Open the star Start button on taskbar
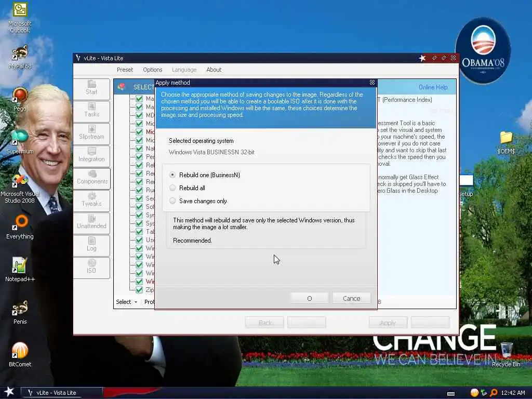532x399 pixels. click(x=9, y=392)
